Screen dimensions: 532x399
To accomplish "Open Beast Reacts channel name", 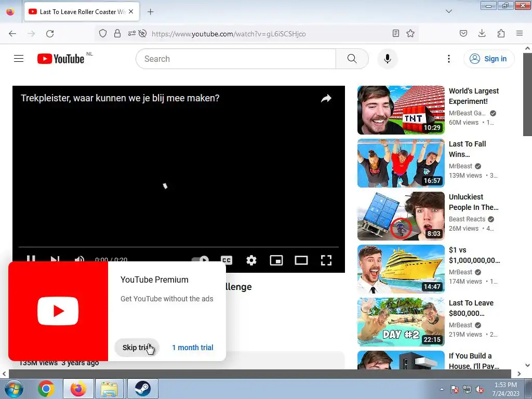I will 467,219.
